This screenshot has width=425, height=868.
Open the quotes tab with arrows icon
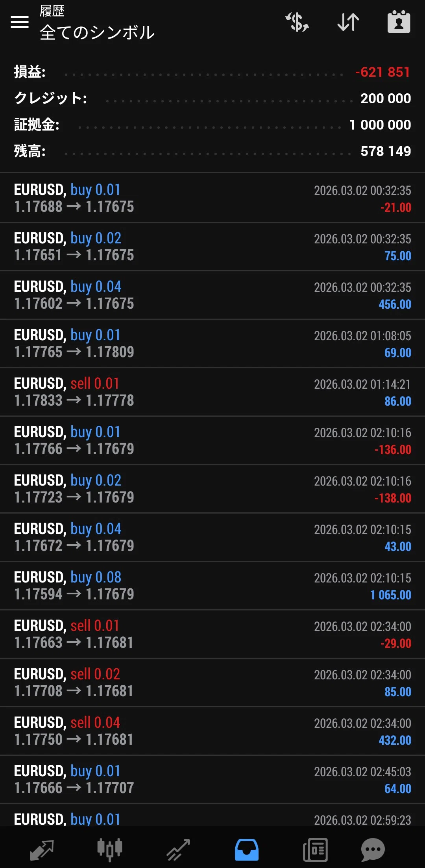click(x=42, y=850)
